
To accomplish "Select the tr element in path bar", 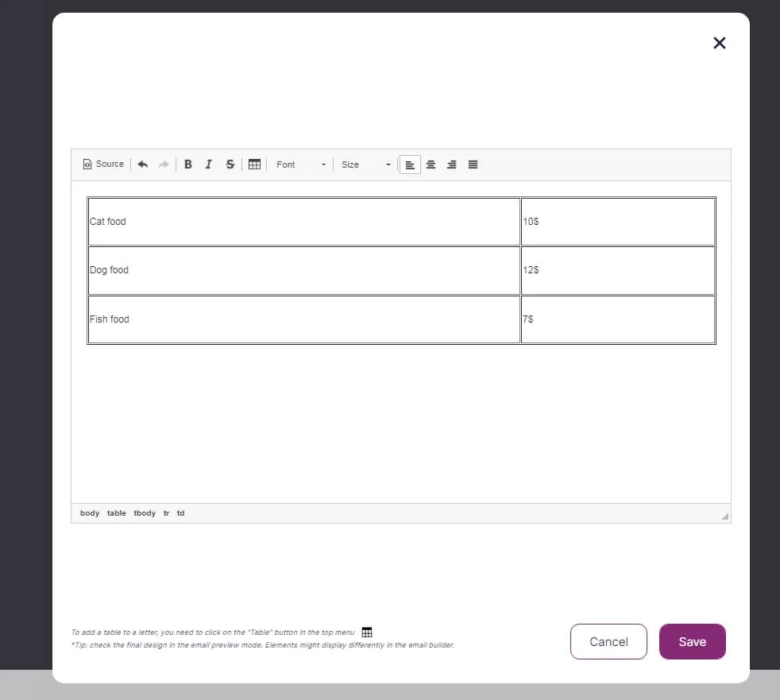I will click(x=166, y=513).
